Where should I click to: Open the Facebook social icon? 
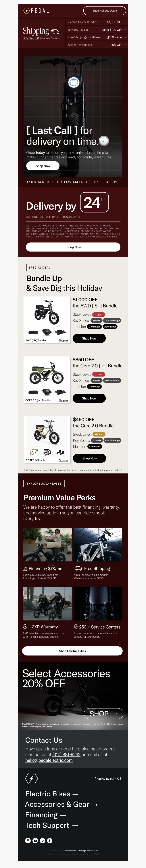pos(50,840)
